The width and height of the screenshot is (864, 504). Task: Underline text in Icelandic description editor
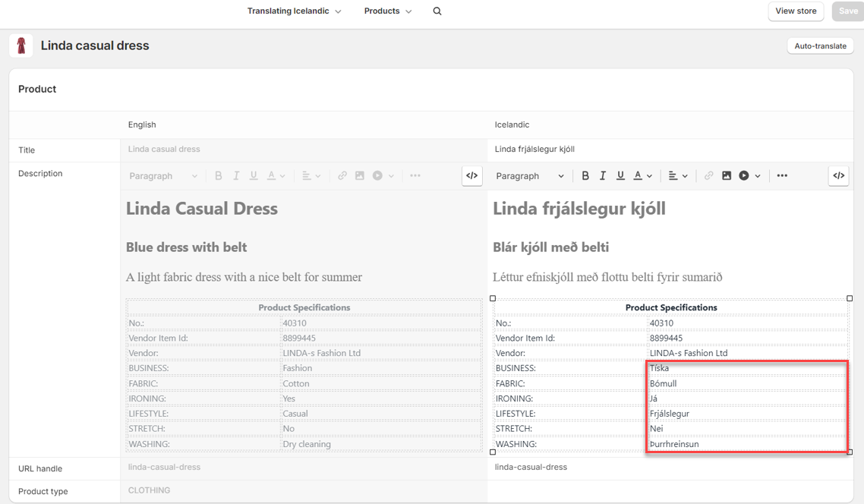[x=620, y=176]
